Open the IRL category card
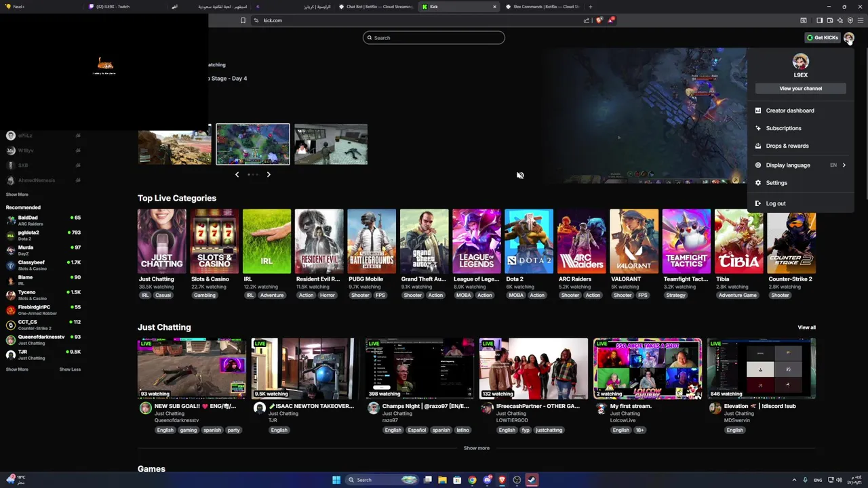This screenshot has height=488, width=868. [267, 241]
